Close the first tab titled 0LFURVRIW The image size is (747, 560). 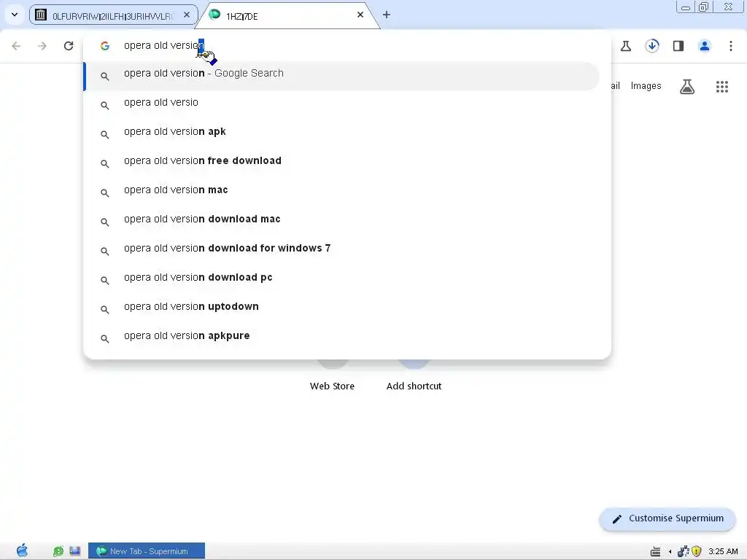[x=187, y=15]
